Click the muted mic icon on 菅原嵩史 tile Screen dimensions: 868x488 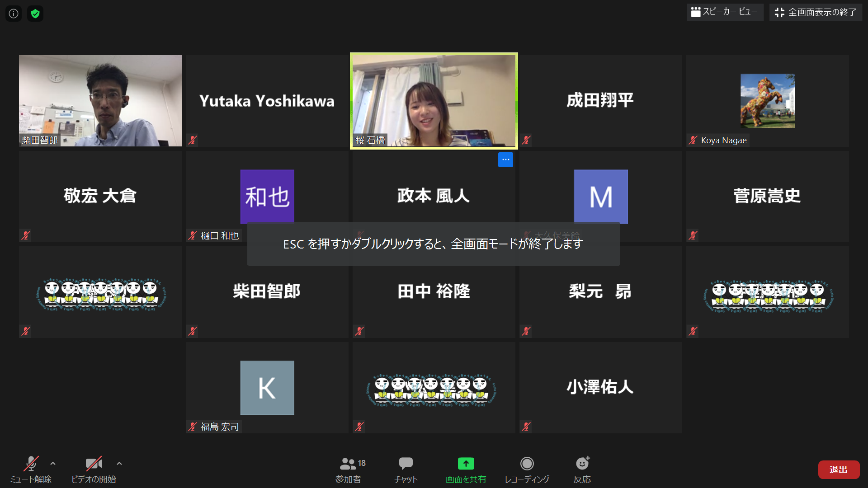693,235
